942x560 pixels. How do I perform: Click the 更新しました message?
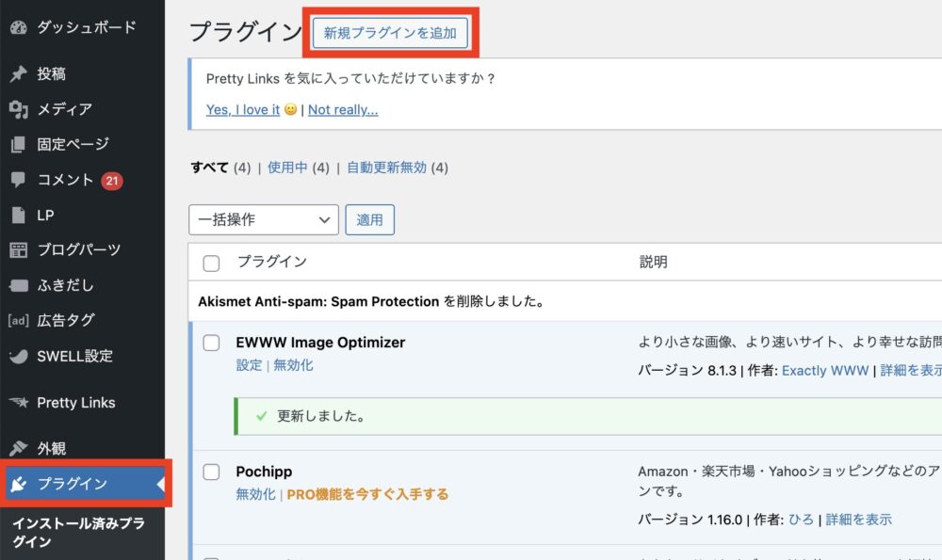pyautogui.click(x=321, y=416)
